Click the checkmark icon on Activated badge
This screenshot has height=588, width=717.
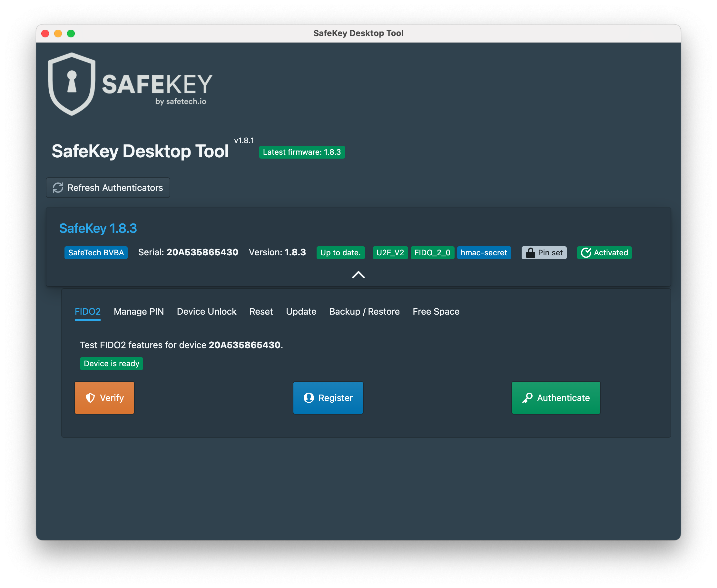pos(586,253)
